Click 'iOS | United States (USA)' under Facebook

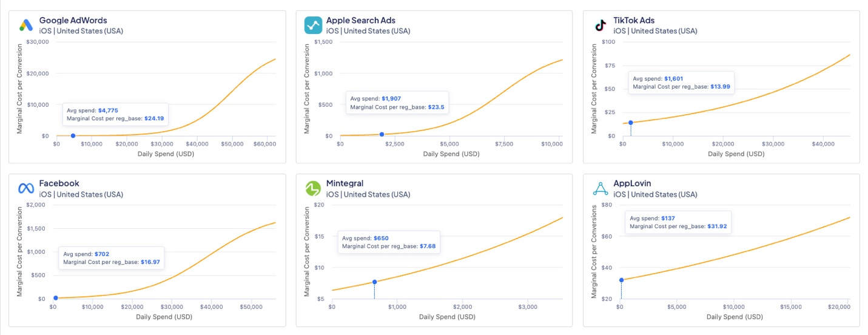[x=81, y=194]
